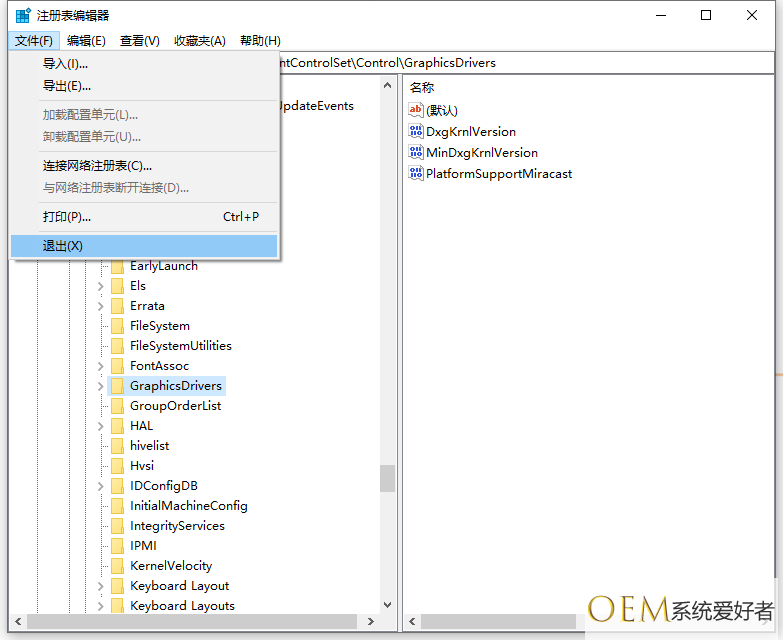Click the DxgKrnlVersion binary value icon
This screenshot has height=640, width=783.
coord(416,132)
